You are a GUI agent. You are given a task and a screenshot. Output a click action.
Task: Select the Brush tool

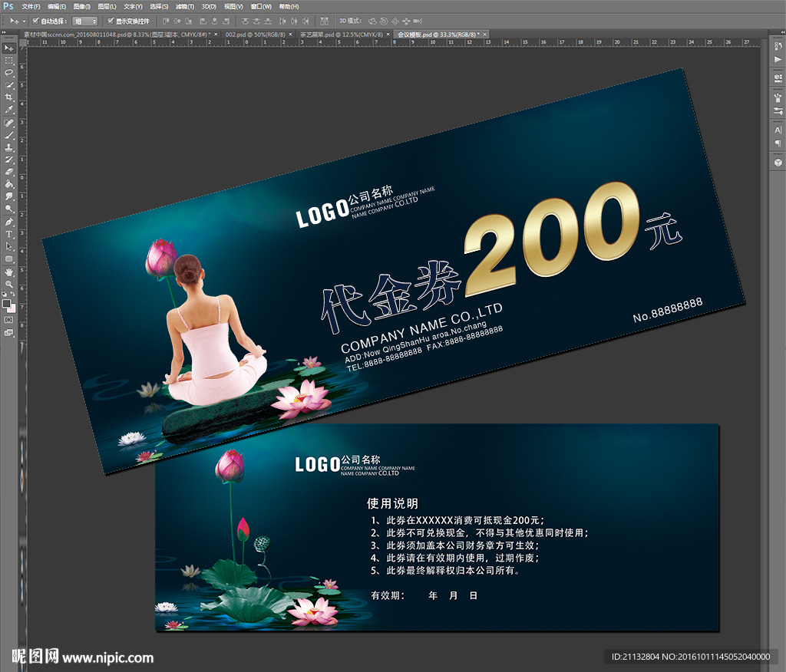point(9,135)
